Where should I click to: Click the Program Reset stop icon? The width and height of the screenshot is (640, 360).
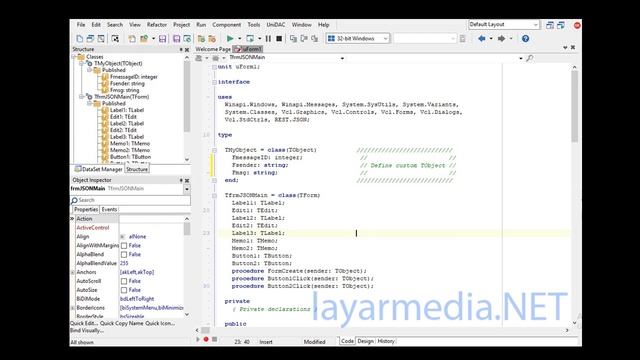[x=279, y=38]
